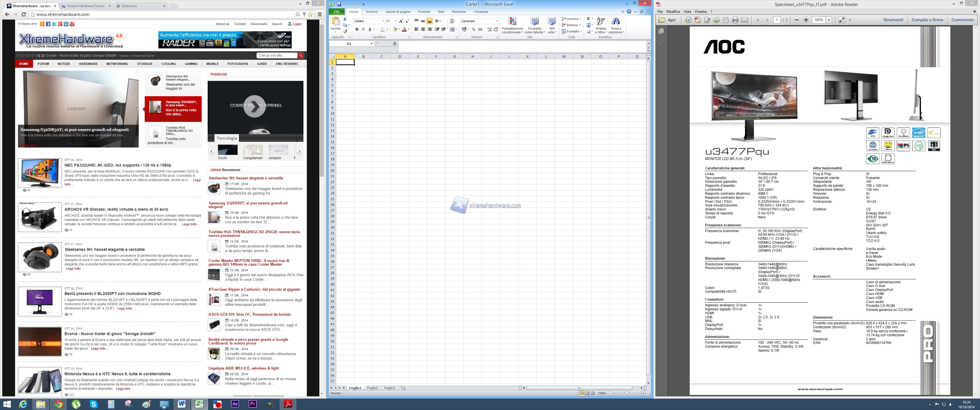Toggle italic formatting in the Carattere group
The image size is (980, 410).
point(364,30)
